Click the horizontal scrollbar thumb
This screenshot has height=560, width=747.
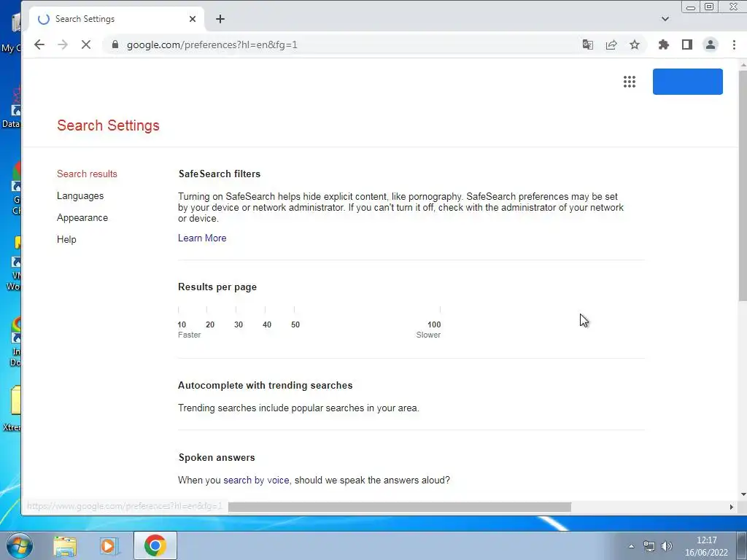point(399,507)
